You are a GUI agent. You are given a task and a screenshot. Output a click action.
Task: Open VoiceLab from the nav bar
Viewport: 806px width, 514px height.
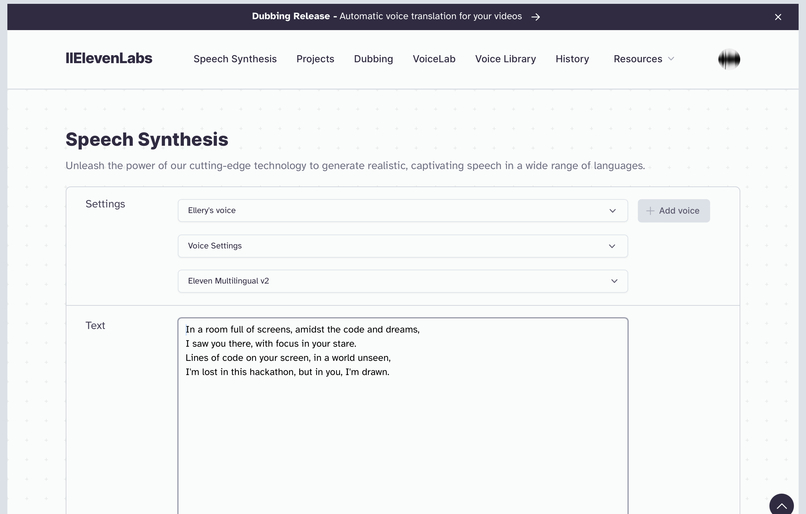coord(434,59)
